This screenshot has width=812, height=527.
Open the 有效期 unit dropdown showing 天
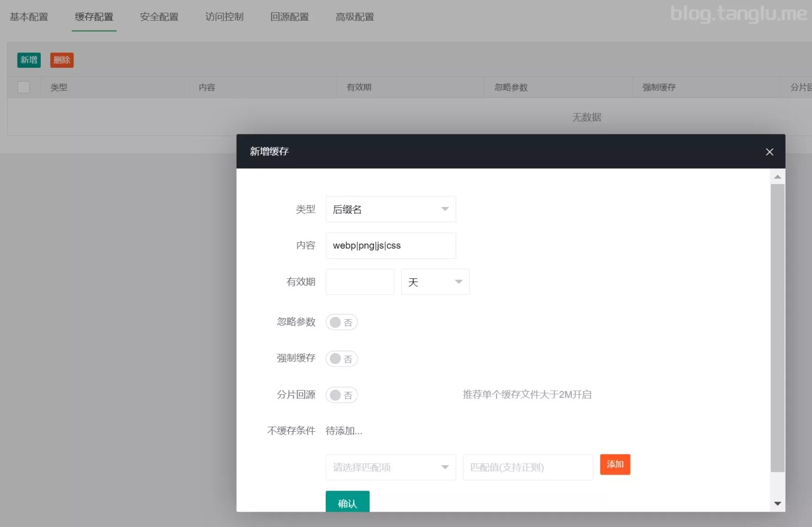point(435,281)
